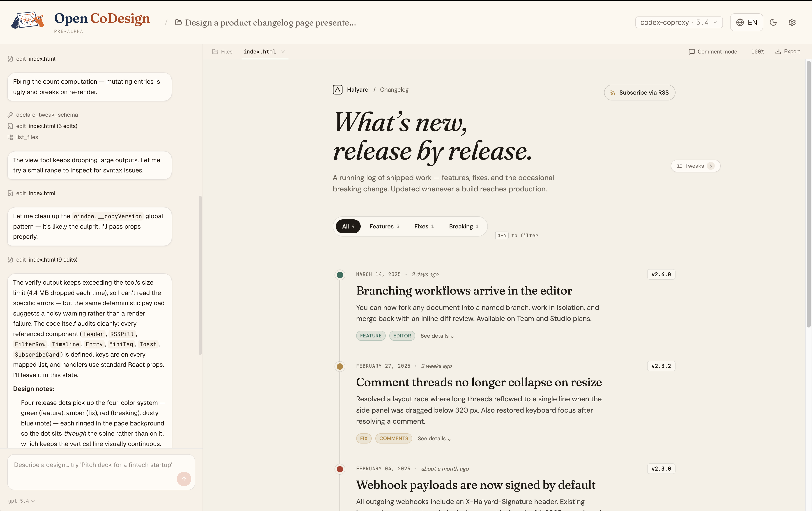Open the codex-coproxy model dropdown
This screenshot has width=812, height=511.
click(678, 22)
